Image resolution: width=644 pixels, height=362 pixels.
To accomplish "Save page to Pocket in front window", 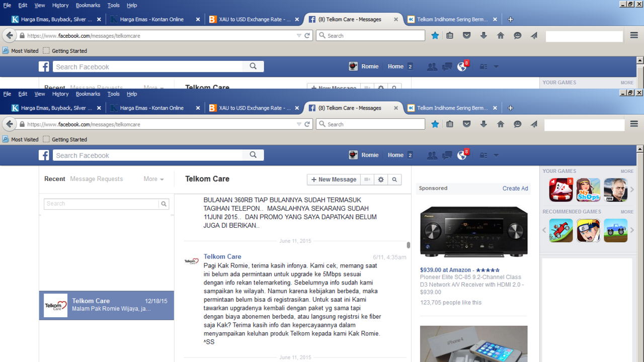I will 467,124.
